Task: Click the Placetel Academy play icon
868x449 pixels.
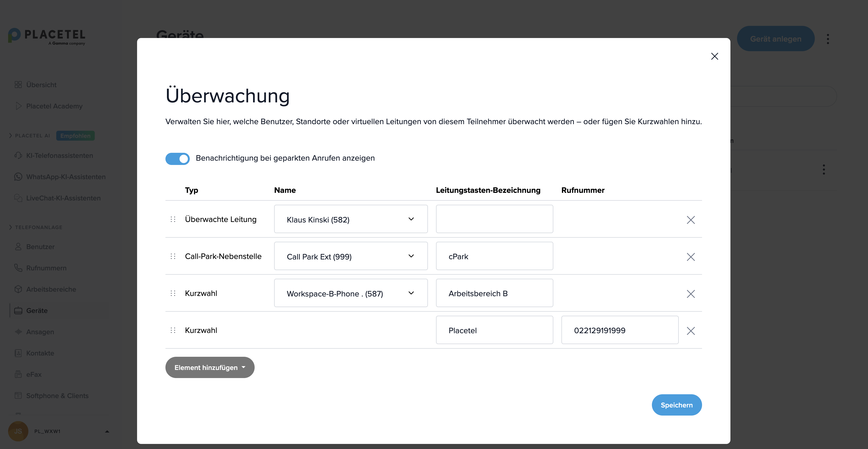Action: 18,106
